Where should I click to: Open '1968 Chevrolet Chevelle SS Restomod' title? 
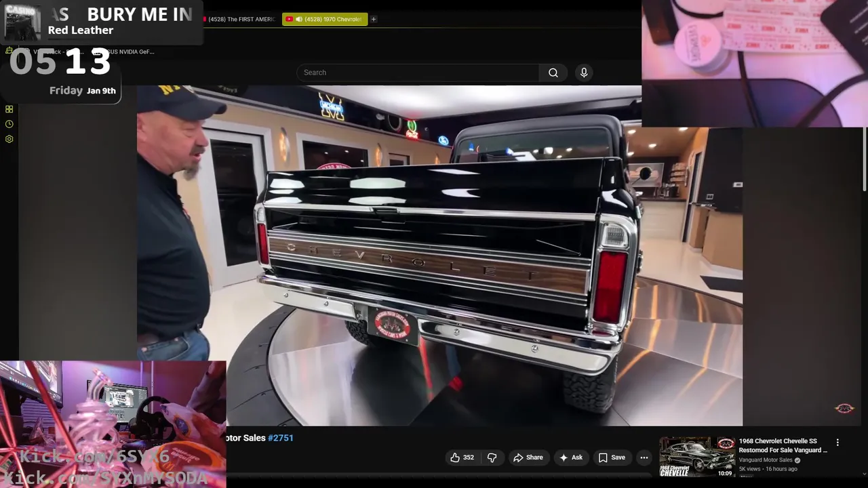[x=783, y=445]
